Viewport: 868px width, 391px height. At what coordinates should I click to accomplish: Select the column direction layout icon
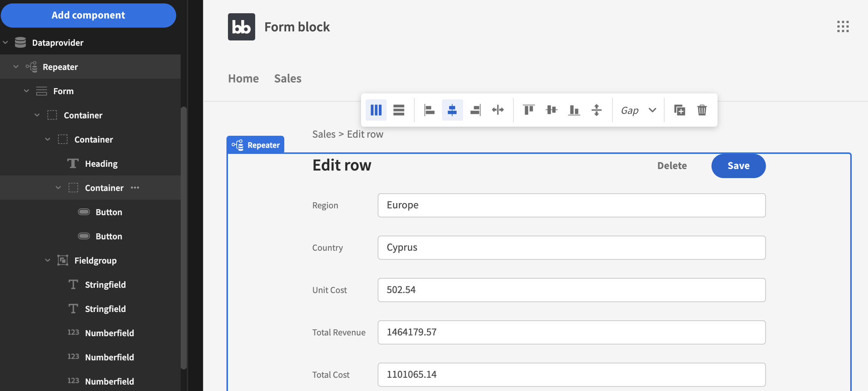pos(376,110)
